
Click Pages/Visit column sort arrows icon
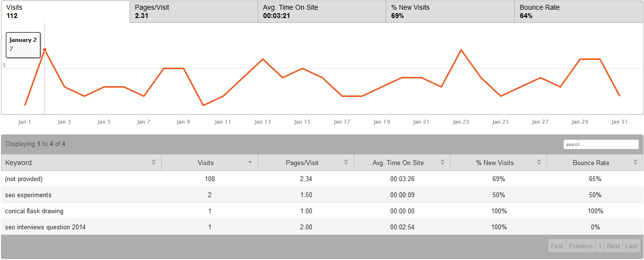[346, 163]
